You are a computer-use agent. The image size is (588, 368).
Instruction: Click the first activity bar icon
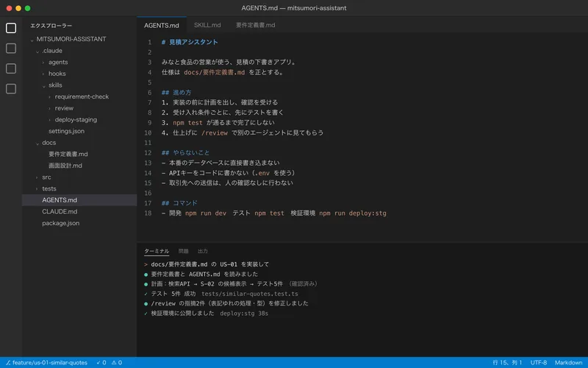tap(11, 28)
